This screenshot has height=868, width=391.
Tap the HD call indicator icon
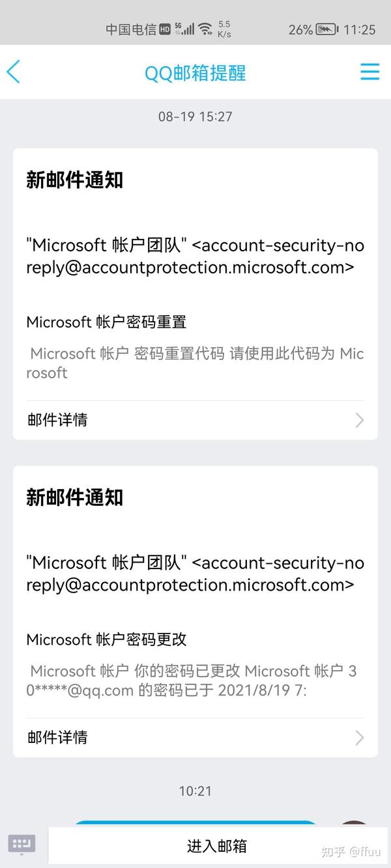pyautogui.click(x=165, y=29)
